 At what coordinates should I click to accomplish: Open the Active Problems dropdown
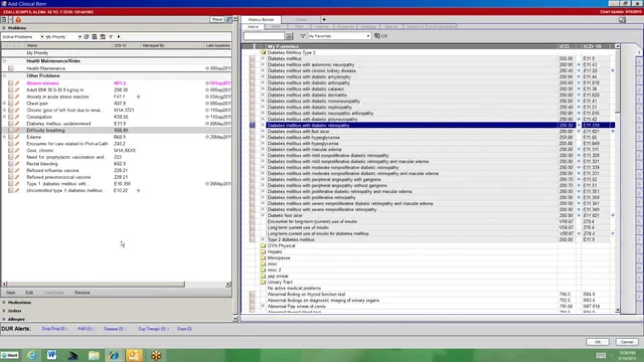tap(42, 37)
